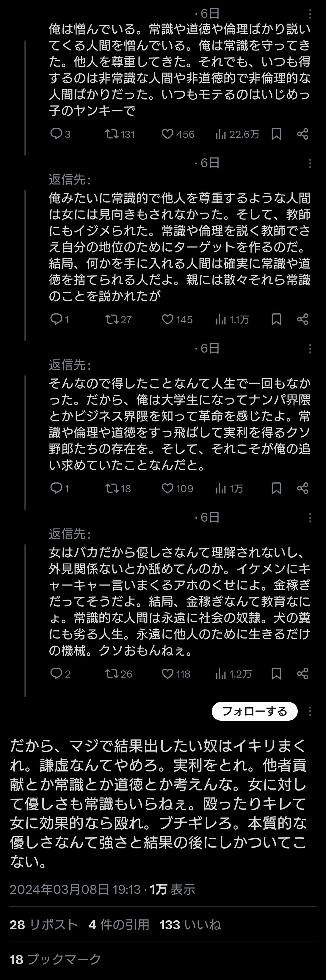The height and width of the screenshot is (980, 326).
Task: Open the 28 リポスト list
Action: click(x=44, y=924)
